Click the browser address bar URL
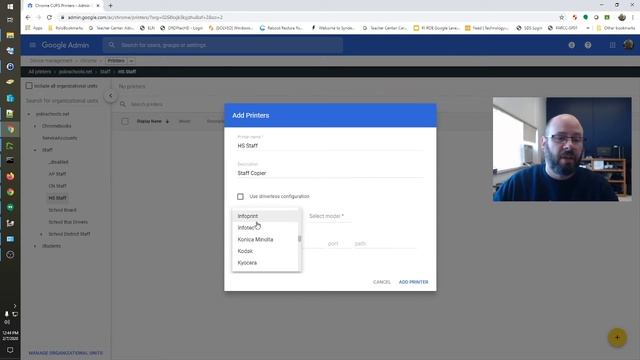640x360 pixels. click(145, 18)
